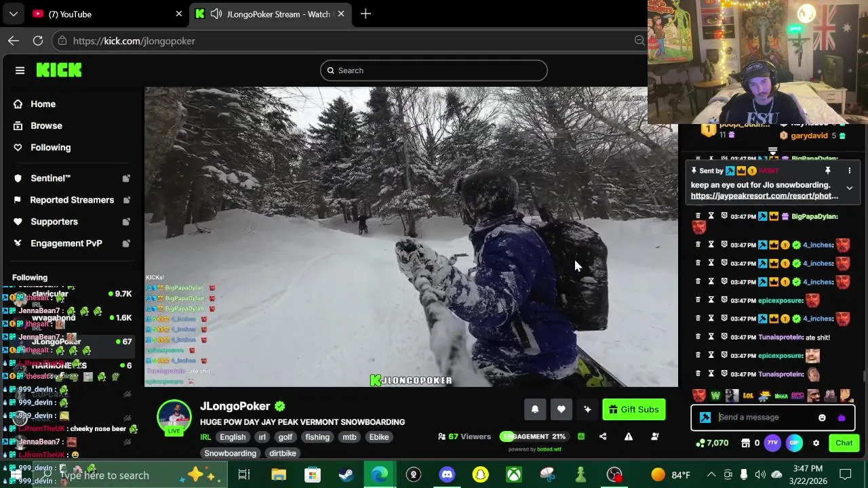Screen dimensions: 868x488
Task: Select the Snowboarding tag
Action: pyautogui.click(x=231, y=453)
